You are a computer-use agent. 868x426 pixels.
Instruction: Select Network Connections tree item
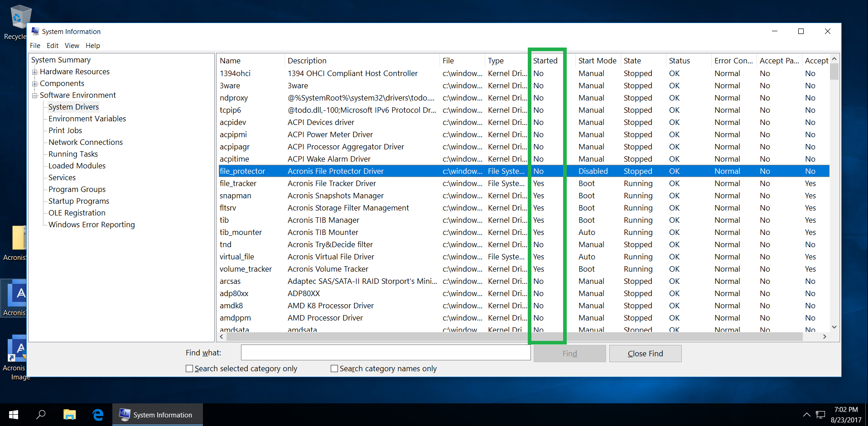(86, 142)
